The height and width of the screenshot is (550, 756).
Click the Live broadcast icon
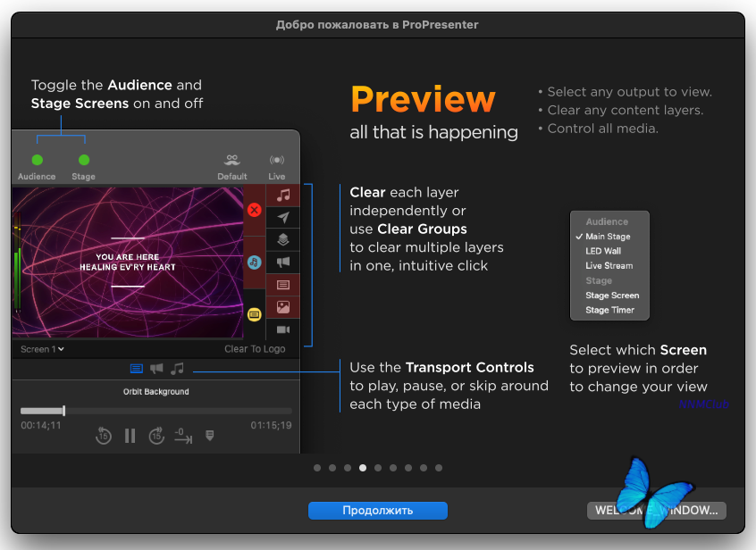277,160
